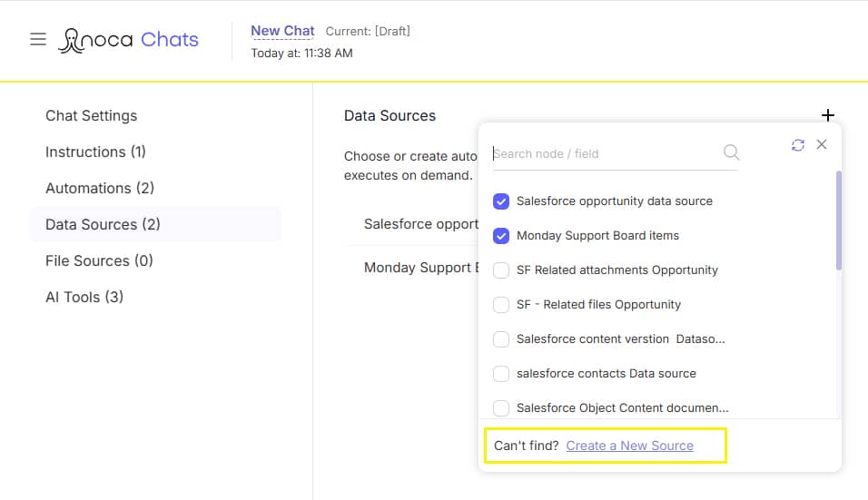
Task: Uncheck Salesforce opportunity data source
Action: 501,201
